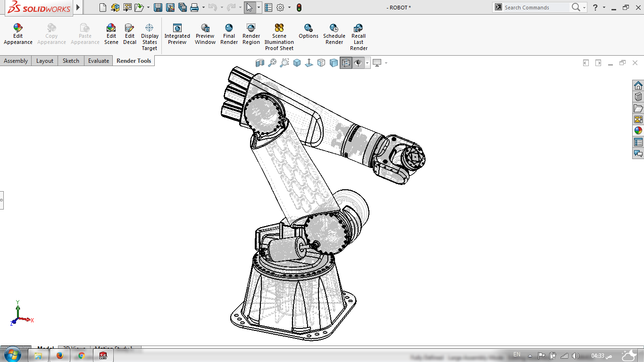
Task: Expand the View Settings monitor dropdown
Action: [386, 62]
